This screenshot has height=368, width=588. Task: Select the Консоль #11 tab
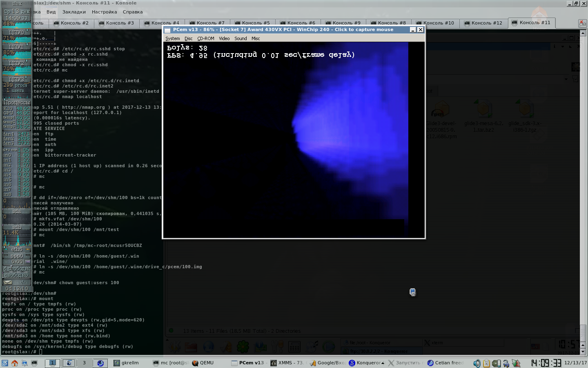tap(531, 23)
